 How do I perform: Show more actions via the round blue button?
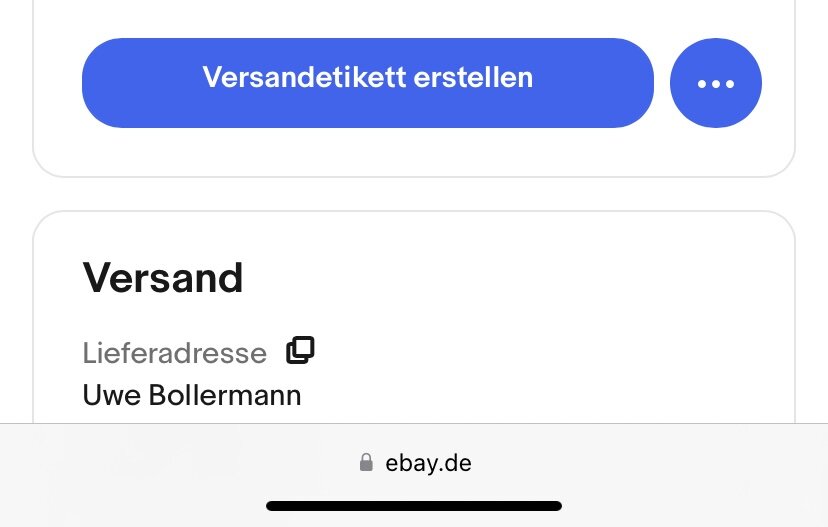click(716, 83)
